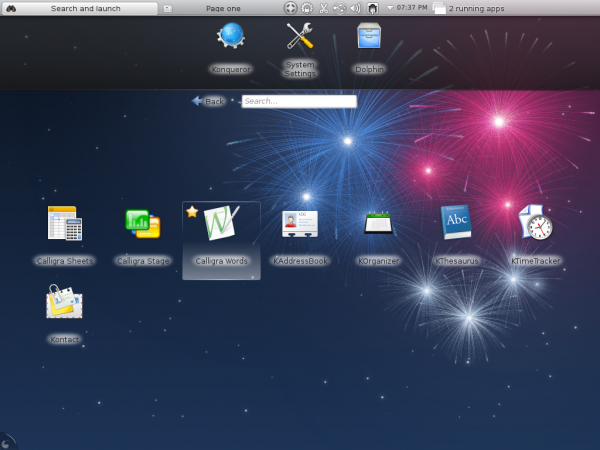Switch to Page one in top panel
The height and width of the screenshot is (450, 600).
(221, 8)
